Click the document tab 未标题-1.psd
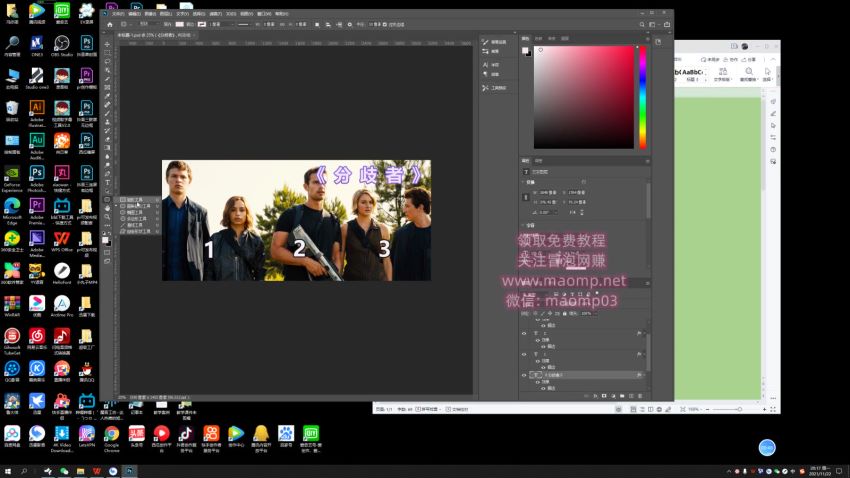 [x=154, y=35]
